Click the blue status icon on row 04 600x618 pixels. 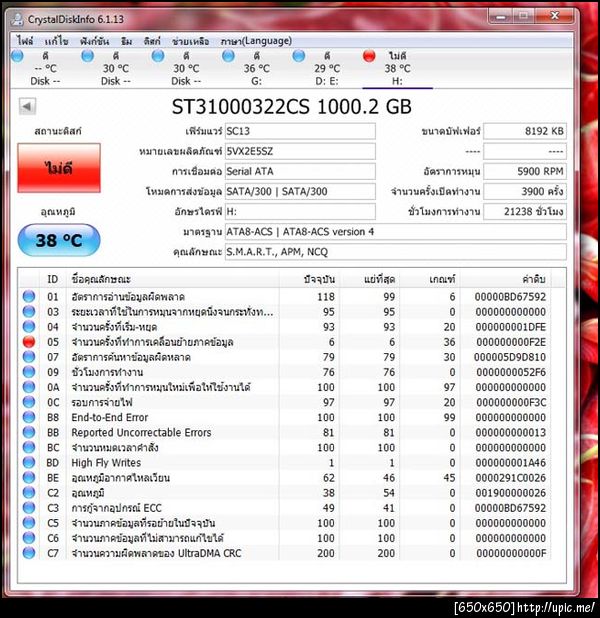click(29, 327)
